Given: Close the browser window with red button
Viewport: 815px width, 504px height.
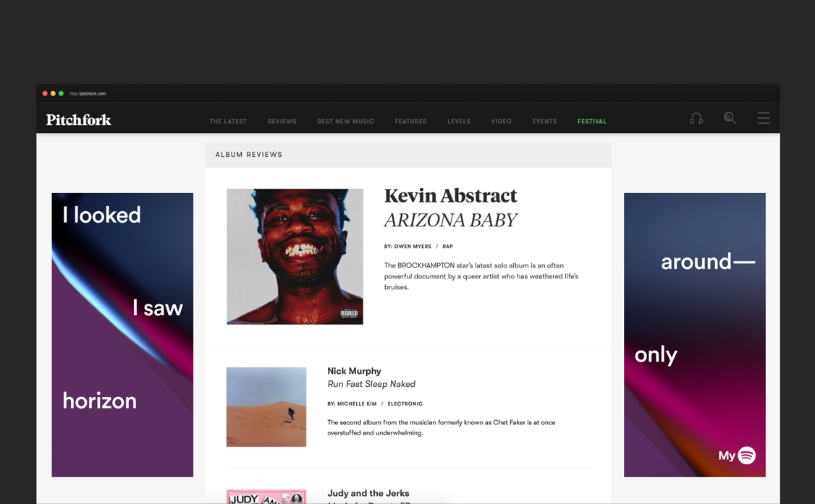Looking at the screenshot, I should click(45, 93).
